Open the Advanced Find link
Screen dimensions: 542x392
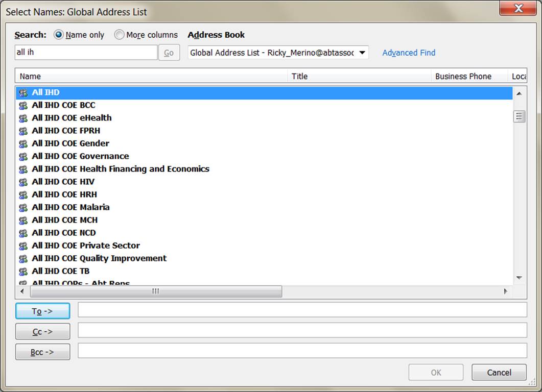409,53
